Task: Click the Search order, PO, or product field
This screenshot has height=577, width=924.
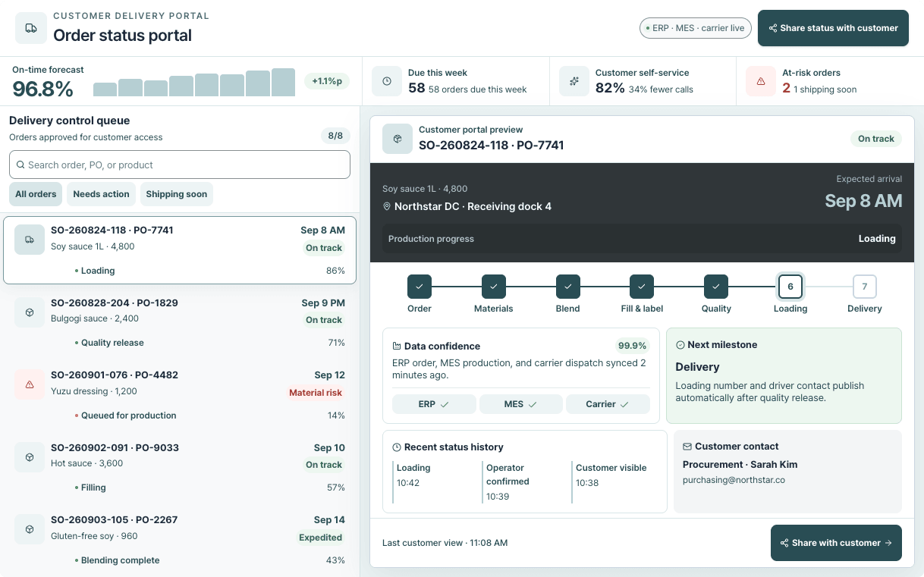Action: tap(180, 165)
